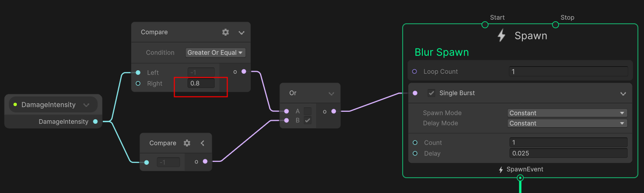Click the Right value field 0.8

point(201,84)
